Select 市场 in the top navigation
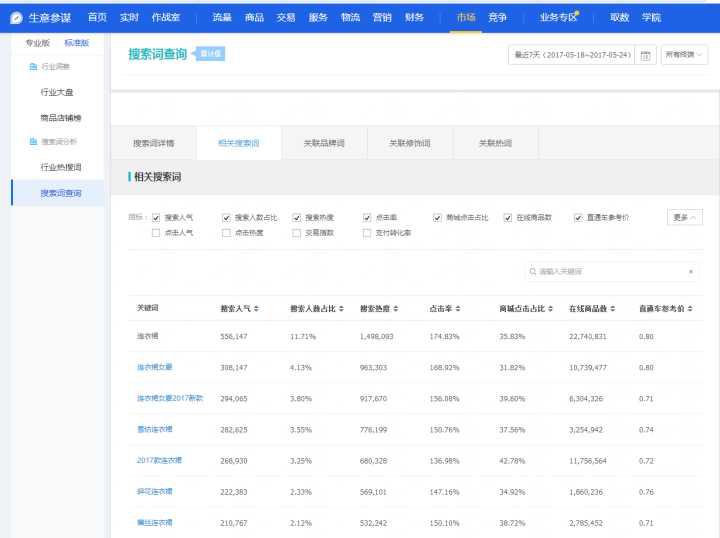 click(x=466, y=17)
